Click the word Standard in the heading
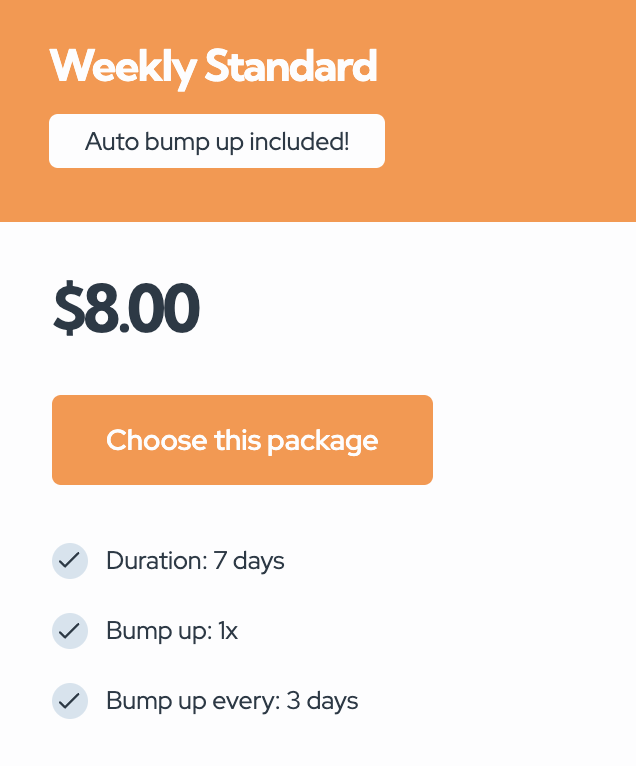636x766 pixels. (x=291, y=66)
